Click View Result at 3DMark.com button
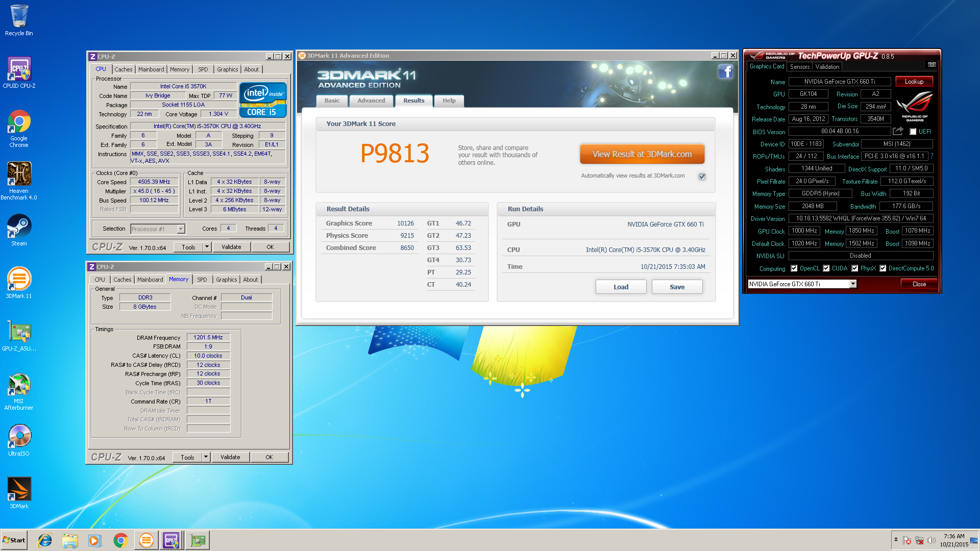The width and height of the screenshot is (980, 551). [642, 154]
